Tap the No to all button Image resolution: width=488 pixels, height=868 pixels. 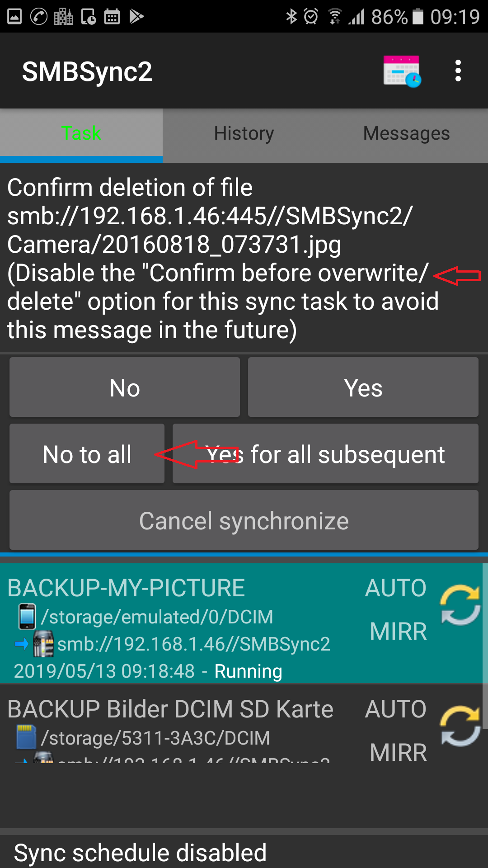pyautogui.click(x=87, y=454)
